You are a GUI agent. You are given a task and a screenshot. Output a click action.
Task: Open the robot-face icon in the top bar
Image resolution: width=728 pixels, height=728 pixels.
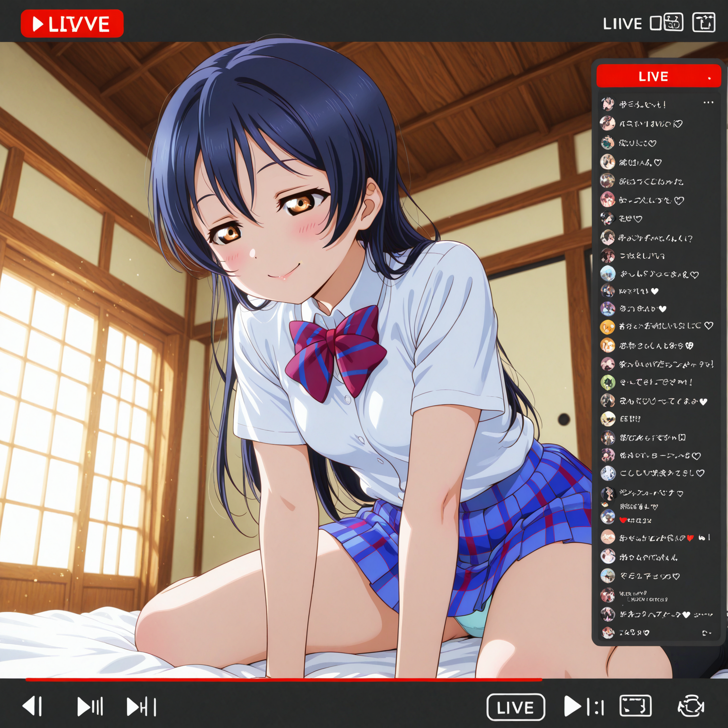673,22
